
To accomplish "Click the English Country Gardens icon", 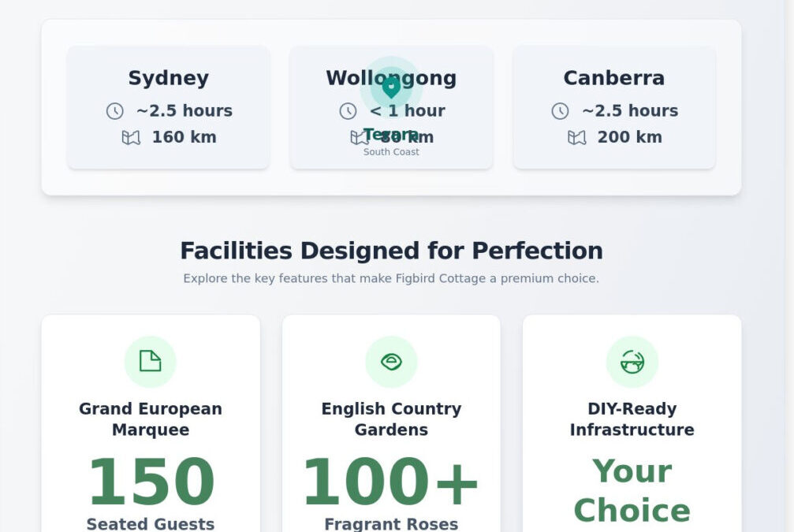I will coord(391,362).
